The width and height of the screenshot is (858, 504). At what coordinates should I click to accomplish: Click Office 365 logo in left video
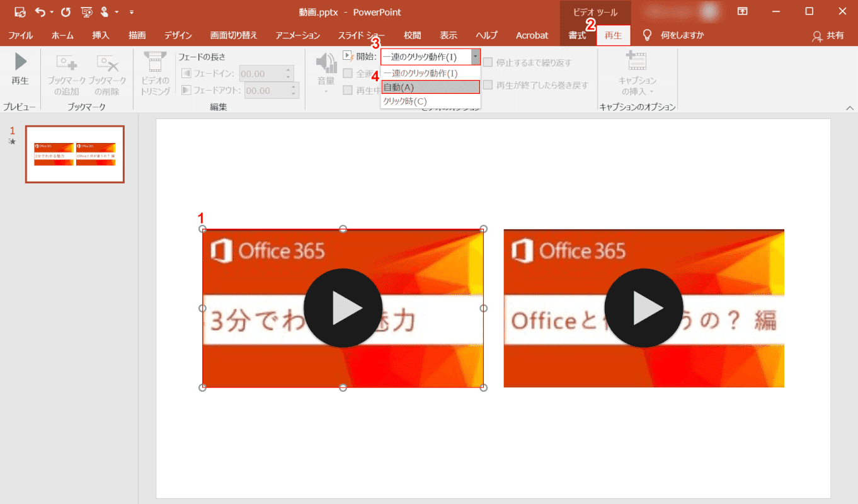pos(268,251)
